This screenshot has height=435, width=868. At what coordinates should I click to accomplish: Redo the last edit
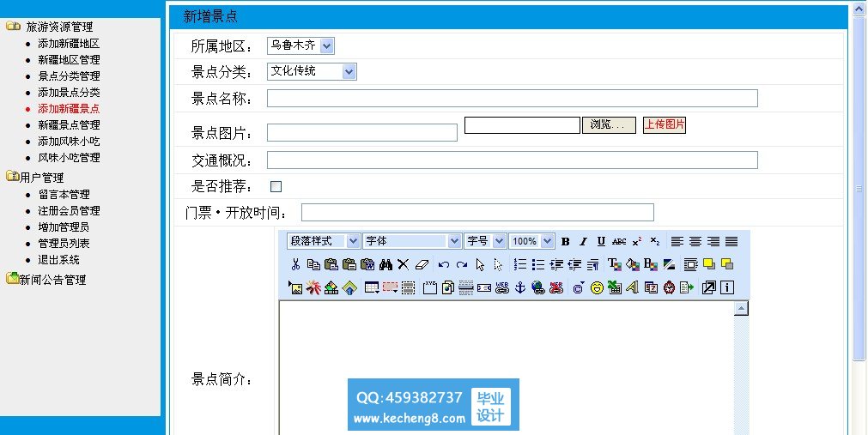point(462,264)
